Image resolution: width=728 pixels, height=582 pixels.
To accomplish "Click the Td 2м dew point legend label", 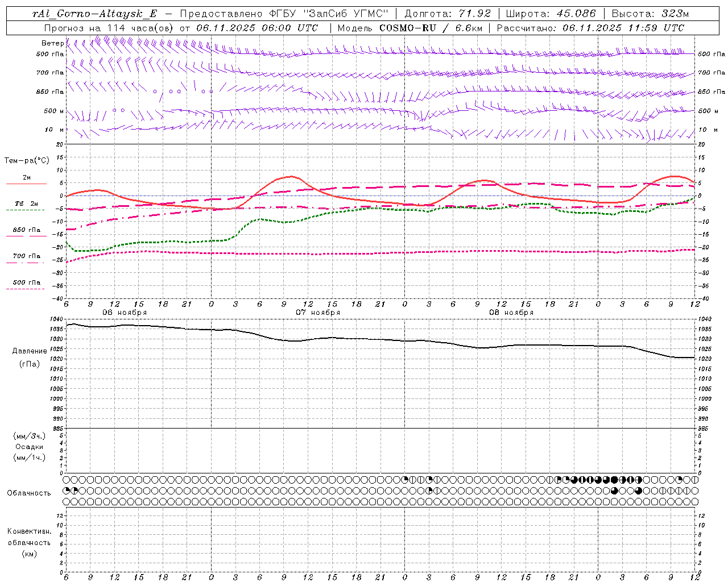I will pyautogui.click(x=27, y=203).
